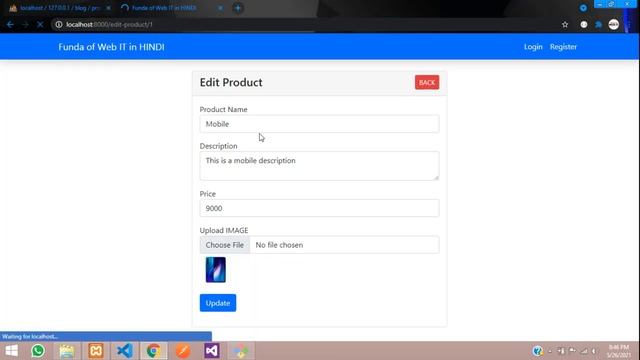Click the blue circle icon in the tab strip
This screenshot has height=360, width=640.
point(583,8)
